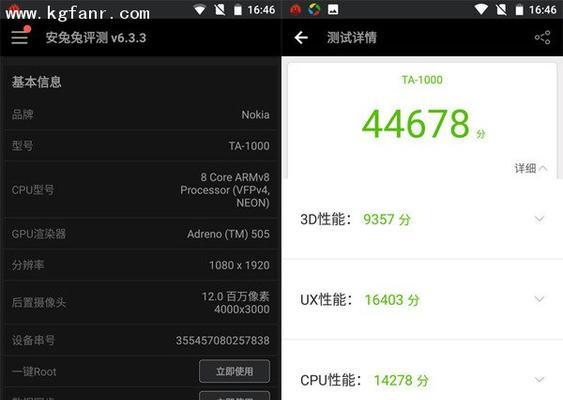
Task: Open the image notification icon in status bar
Action: (333, 10)
